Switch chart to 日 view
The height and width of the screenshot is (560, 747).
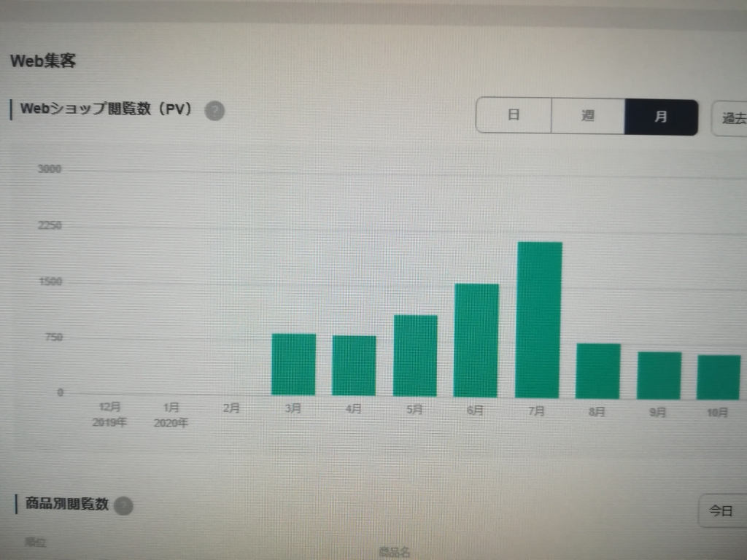514,114
